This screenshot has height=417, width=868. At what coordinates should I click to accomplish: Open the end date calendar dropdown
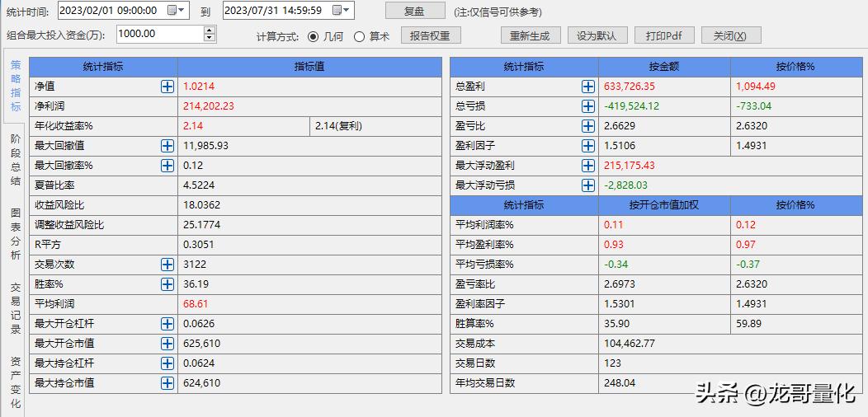tap(341, 10)
